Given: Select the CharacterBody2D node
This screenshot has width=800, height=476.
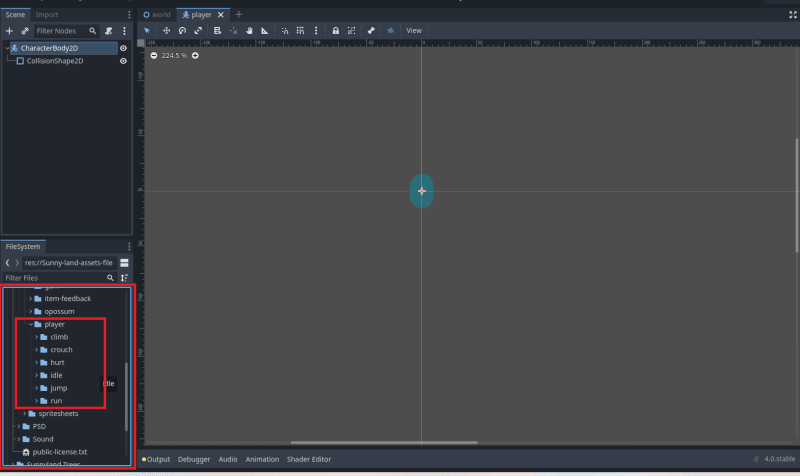Looking at the screenshot, I should tap(49, 48).
